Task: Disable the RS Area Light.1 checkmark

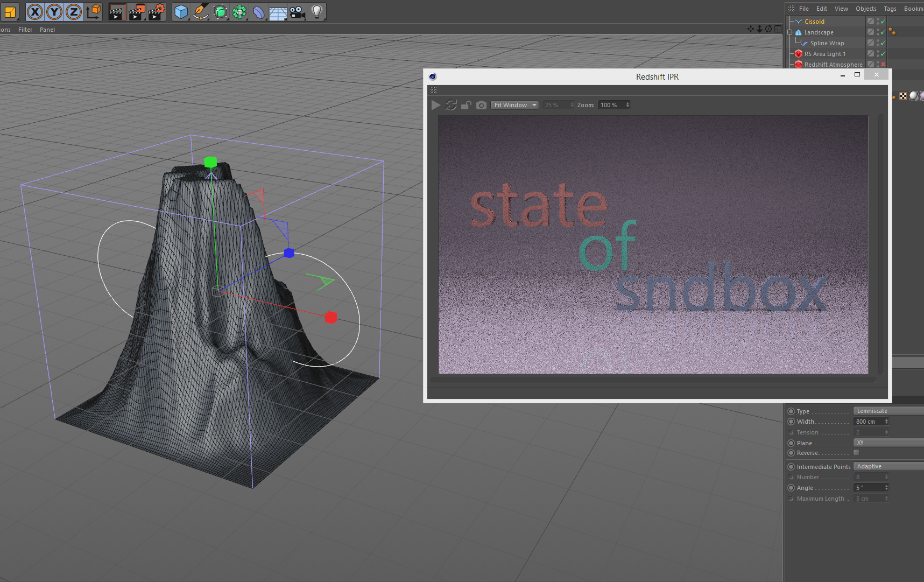Action: click(x=883, y=54)
